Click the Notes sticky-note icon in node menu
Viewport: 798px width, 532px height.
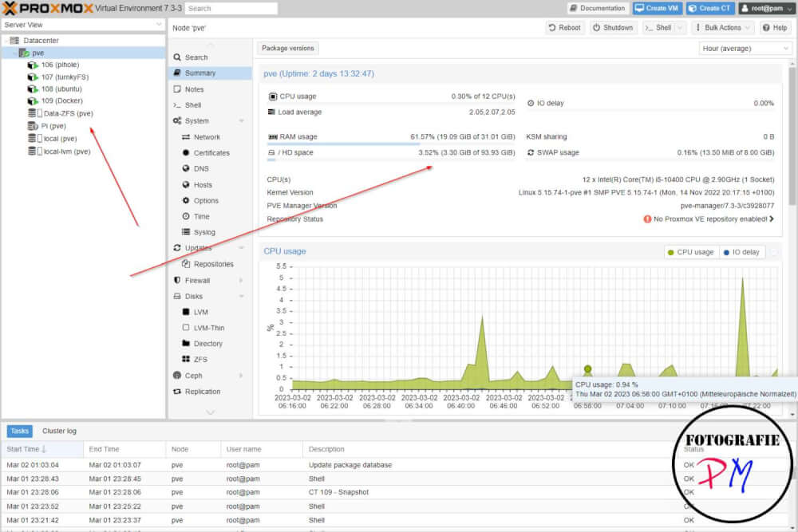[x=177, y=89]
